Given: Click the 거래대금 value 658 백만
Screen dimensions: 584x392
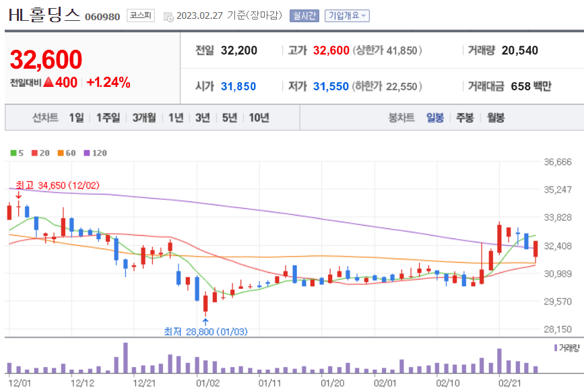Looking at the screenshot, I should 531,86.
